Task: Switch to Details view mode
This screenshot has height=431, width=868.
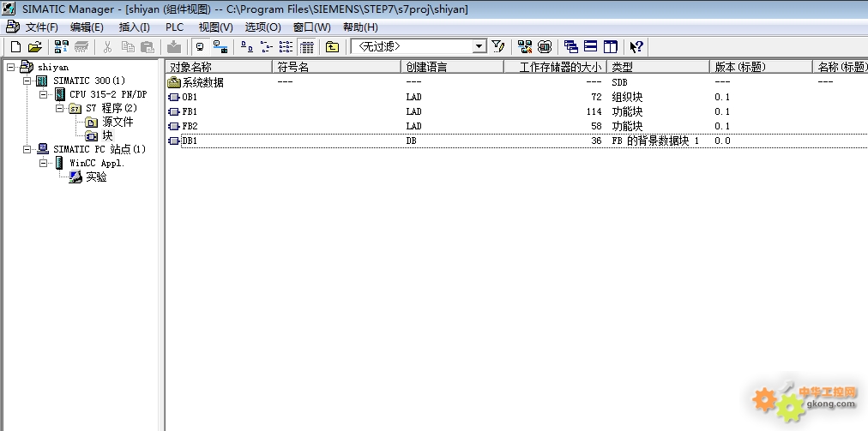Action: [306, 47]
